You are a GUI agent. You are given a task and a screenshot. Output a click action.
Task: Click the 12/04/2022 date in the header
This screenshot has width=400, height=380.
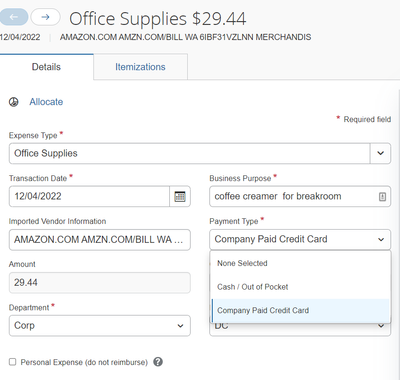pyautogui.click(x=20, y=37)
